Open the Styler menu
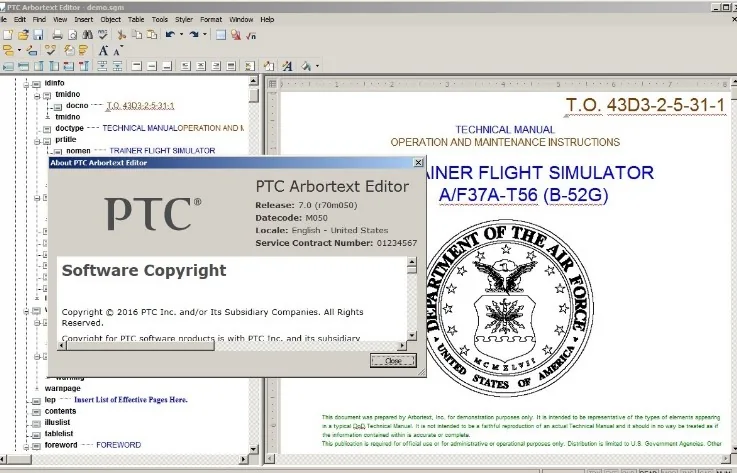 coord(184,20)
